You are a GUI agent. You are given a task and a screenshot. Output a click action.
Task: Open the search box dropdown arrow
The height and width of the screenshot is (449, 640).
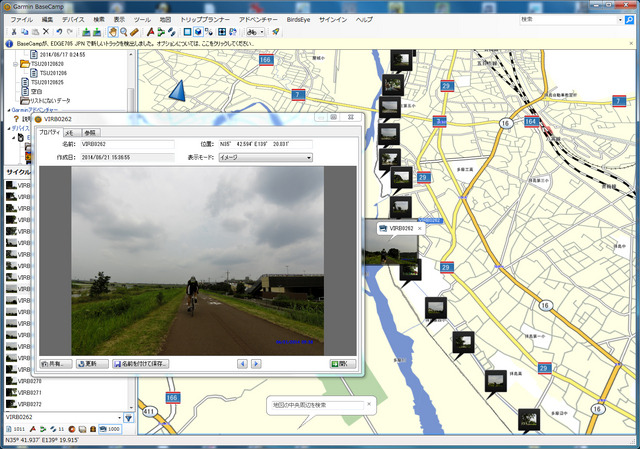pos(620,20)
